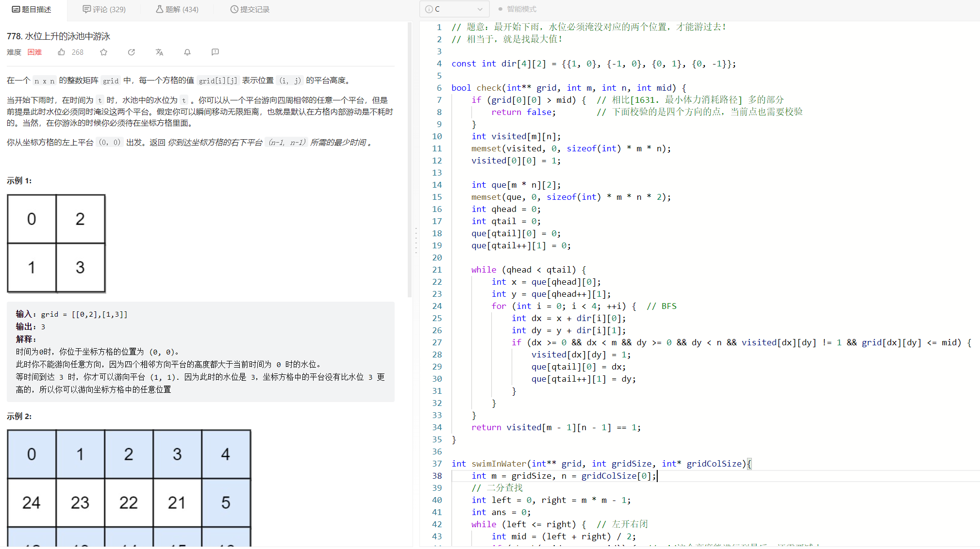Click the share arrow icon
Viewport: 980px width, 549px height.
(x=131, y=52)
